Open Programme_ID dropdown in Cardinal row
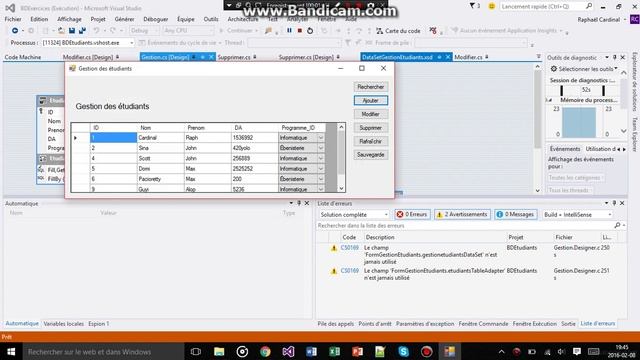 [321, 138]
